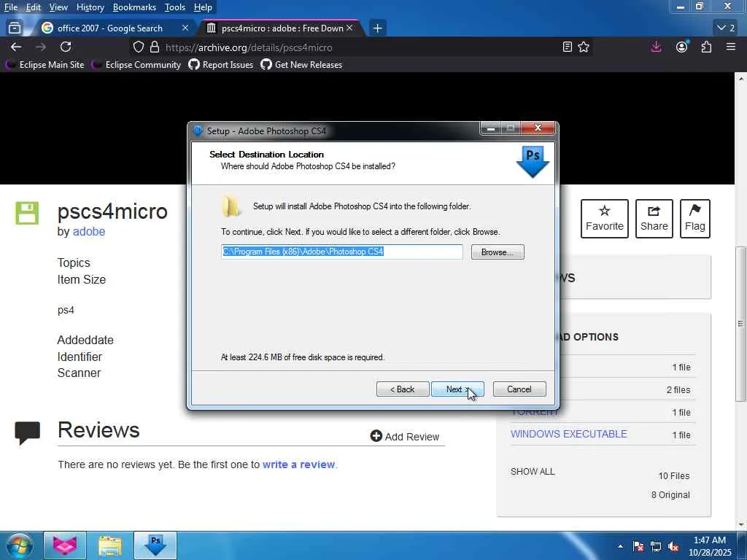Click the Firefox forward arrow
The width and height of the screenshot is (747, 560).
(41, 47)
